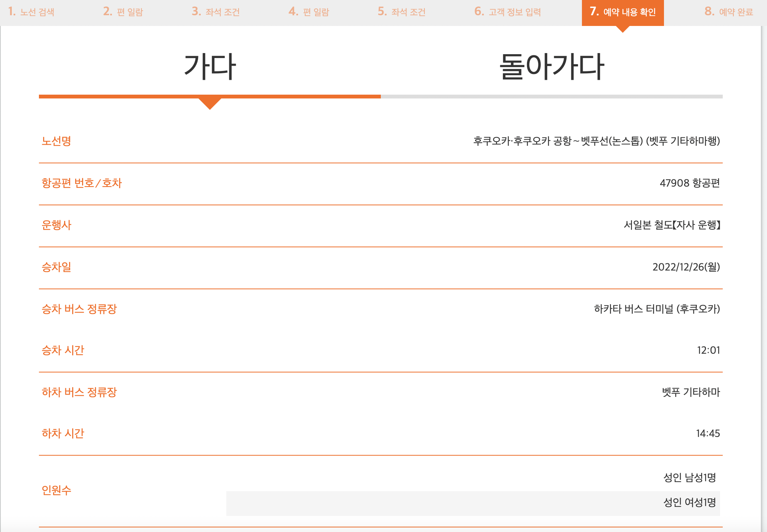767x532 pixels.
Task: Select the 가다 outbound tab
Action: (x=210, y=67)
